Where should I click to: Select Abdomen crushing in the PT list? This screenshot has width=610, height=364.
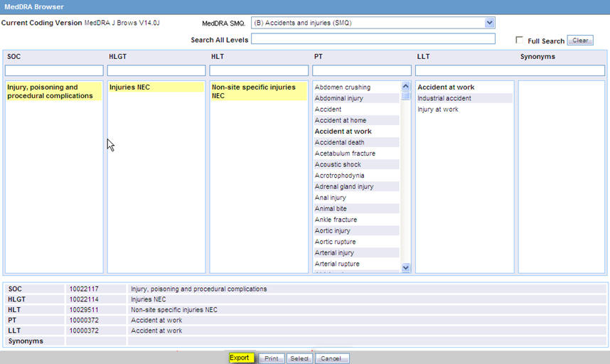tap(343, 87)
